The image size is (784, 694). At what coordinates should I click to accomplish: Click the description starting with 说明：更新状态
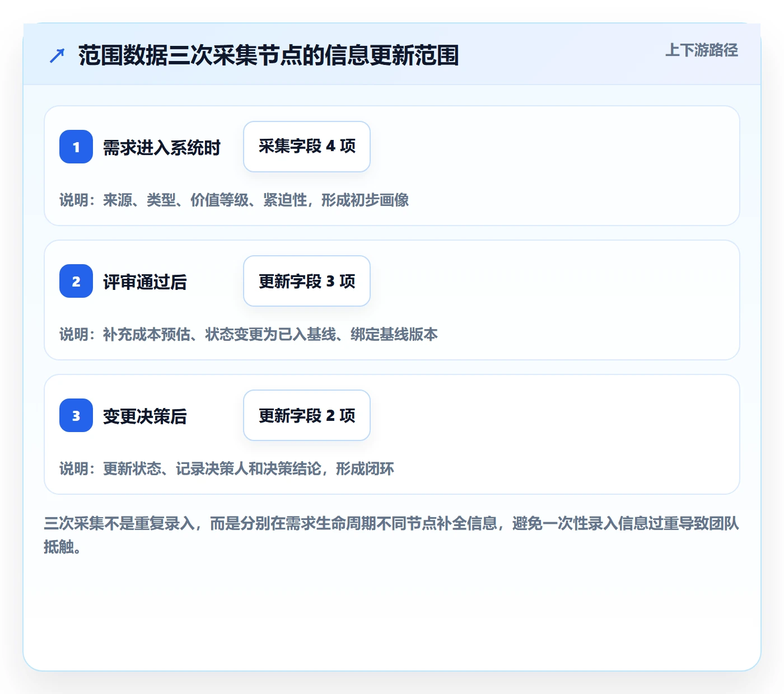click(x=227, y=468)
